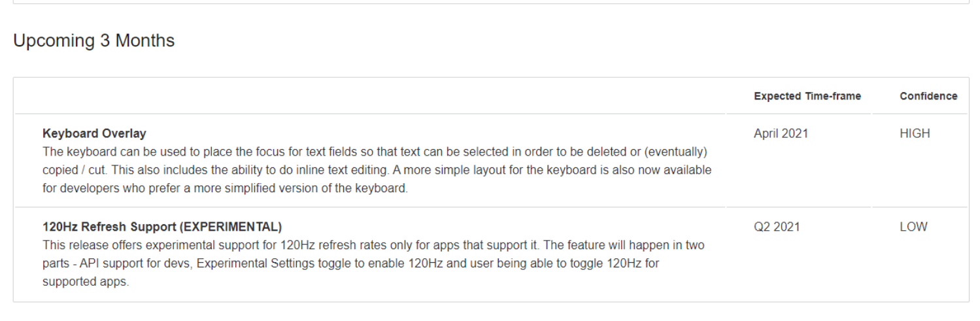Select the "120Hz Refresh Support (EXPERIMENTAL)" title
Screen dimensions: 980x321
(162, 227)
